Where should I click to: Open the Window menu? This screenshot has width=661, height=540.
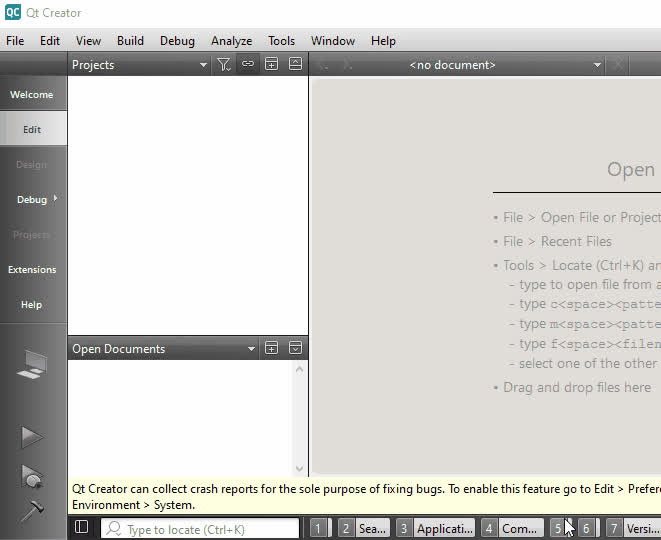[x=333, y=41]
